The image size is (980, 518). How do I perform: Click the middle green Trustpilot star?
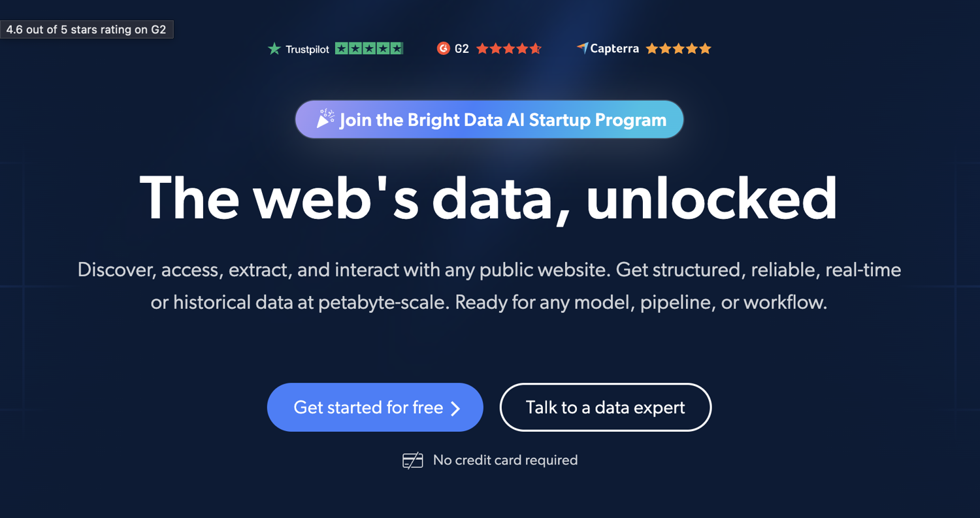(368, 48)
